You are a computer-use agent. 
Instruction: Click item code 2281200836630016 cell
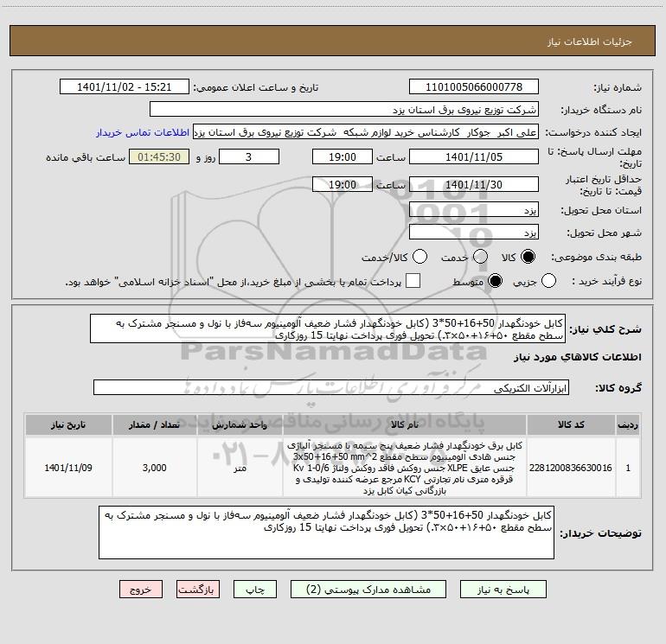pos(571,468)
